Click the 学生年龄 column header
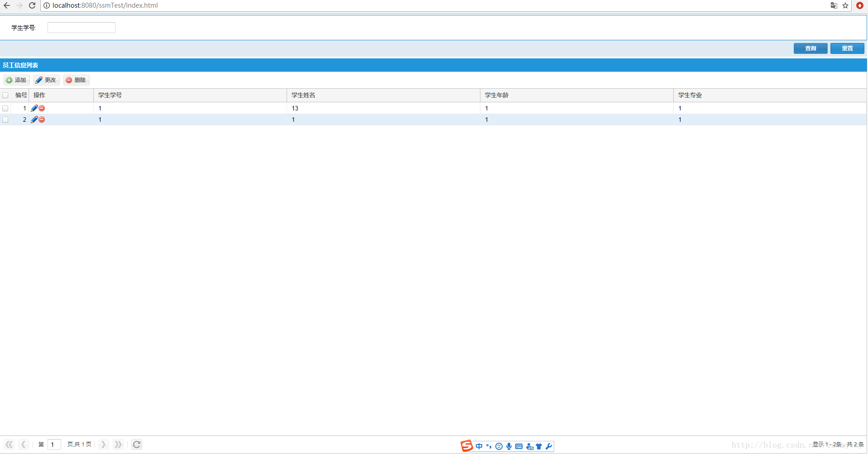 [577, 95]
